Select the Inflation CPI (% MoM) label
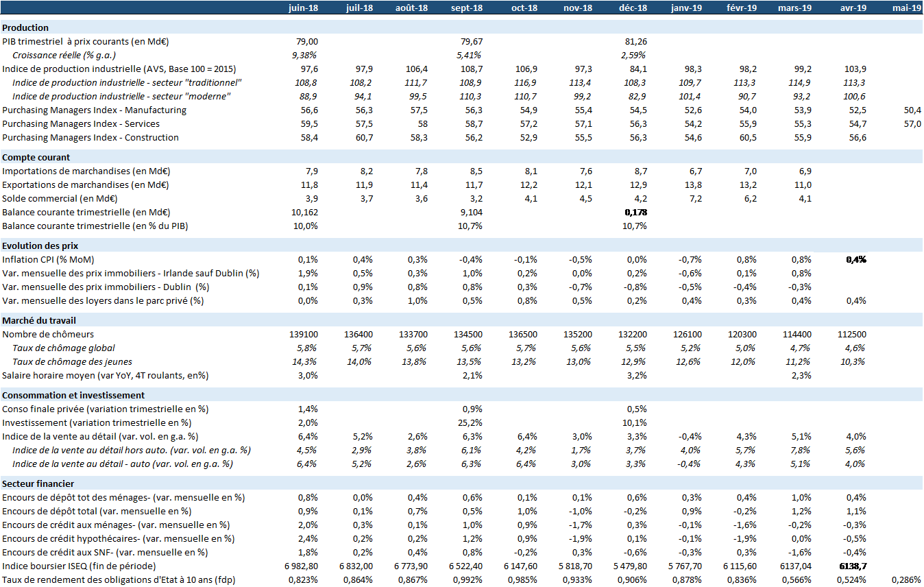The width and height of the screenshot is (924, 587). [x=48, y=260]
